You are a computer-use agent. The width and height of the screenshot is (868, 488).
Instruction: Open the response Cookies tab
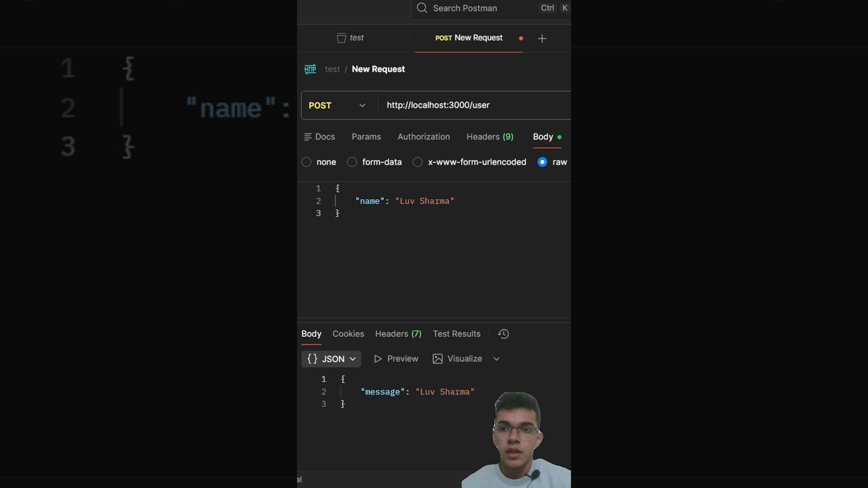click(x=348, y=334)
